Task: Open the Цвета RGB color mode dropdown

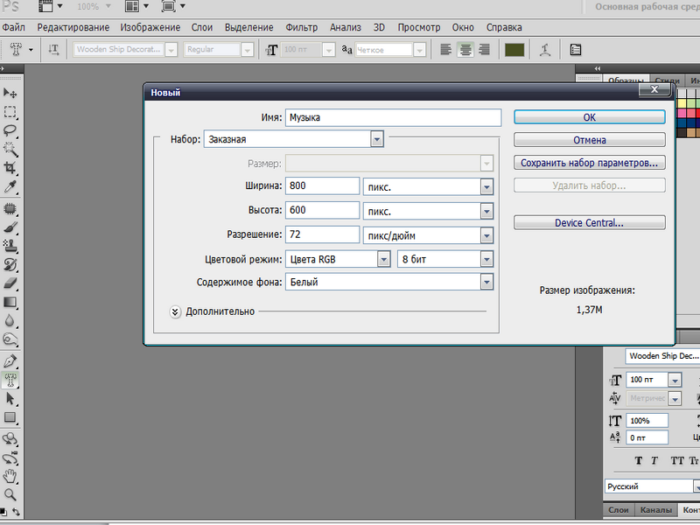Action: (x=383, y=259)
